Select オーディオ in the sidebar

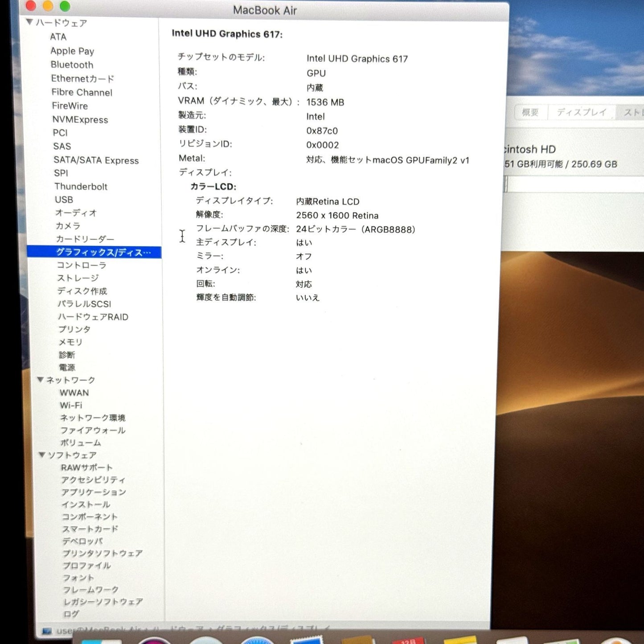pos(76,213)
